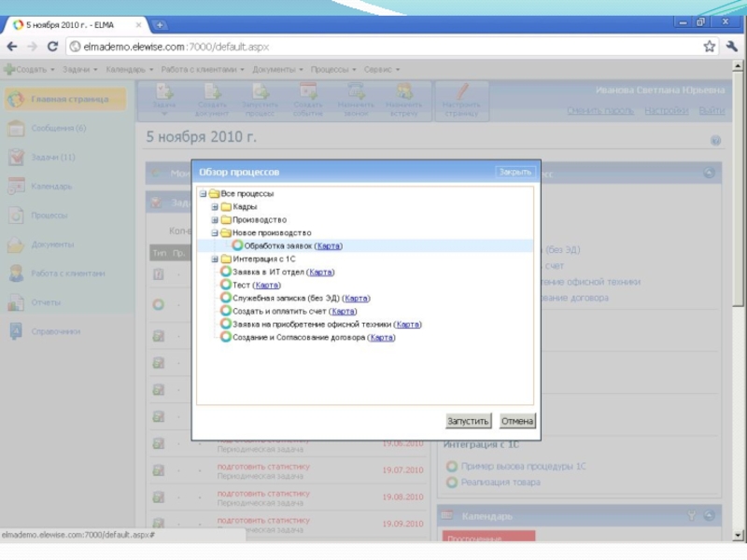Click the Производство folder icon

225,220
